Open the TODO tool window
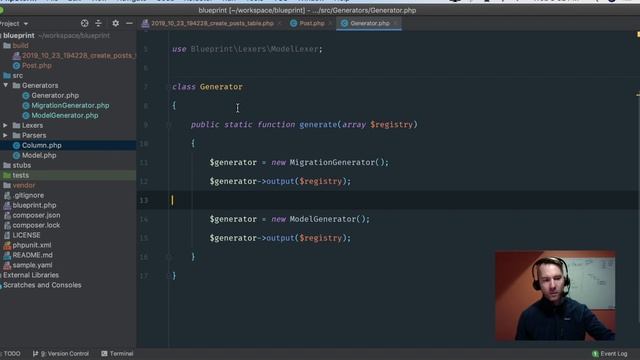 click(11, 354)
